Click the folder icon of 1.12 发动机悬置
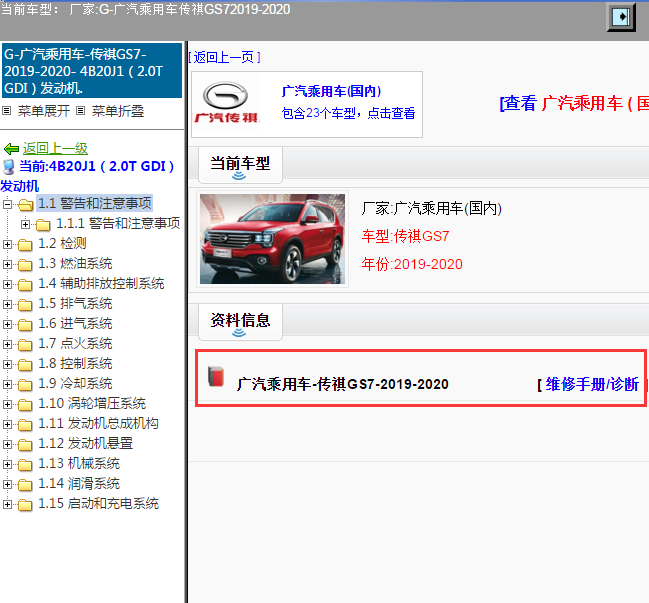 [x=25, y=444]
